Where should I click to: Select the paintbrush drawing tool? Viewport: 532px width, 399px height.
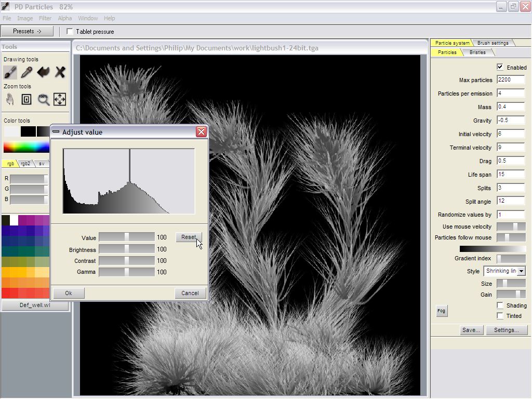click(x=10, y=72)
